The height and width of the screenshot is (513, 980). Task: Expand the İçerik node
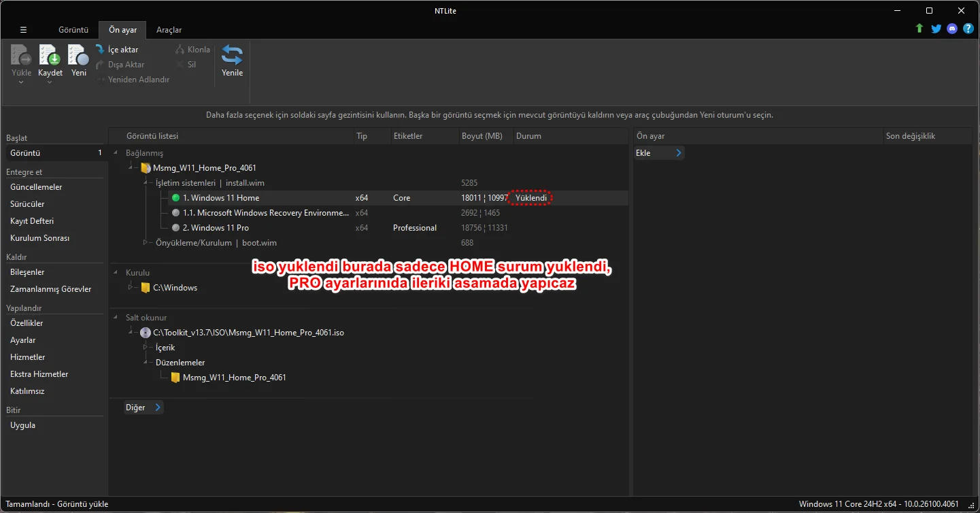[x=146, y=348]
